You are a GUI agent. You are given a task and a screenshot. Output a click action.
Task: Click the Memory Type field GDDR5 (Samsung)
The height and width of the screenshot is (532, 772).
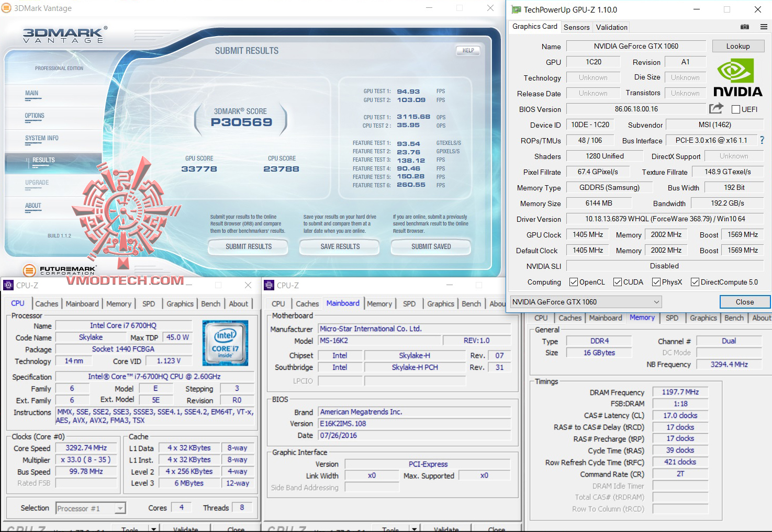610,188
